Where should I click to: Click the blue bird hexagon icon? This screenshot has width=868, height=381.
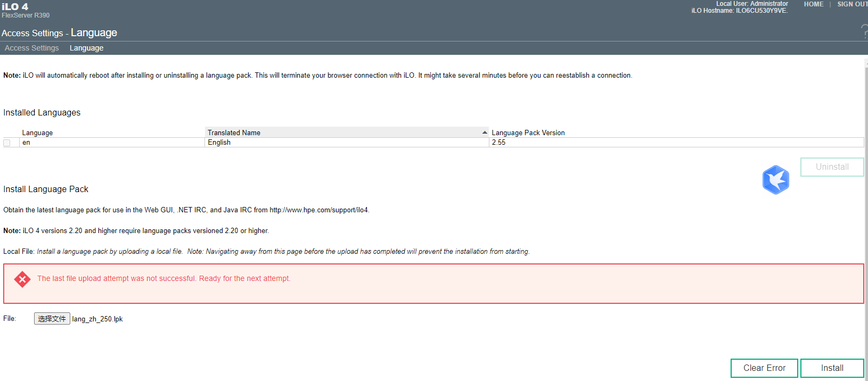775,180
